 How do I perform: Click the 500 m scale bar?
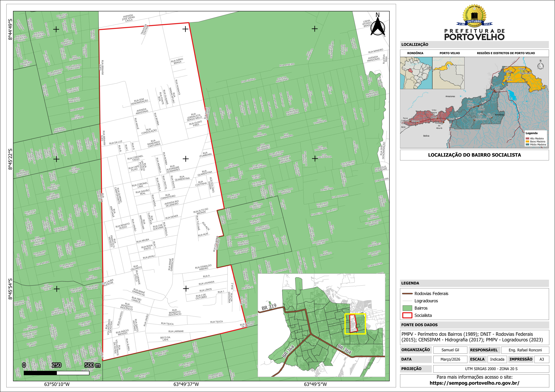[57, 373]
